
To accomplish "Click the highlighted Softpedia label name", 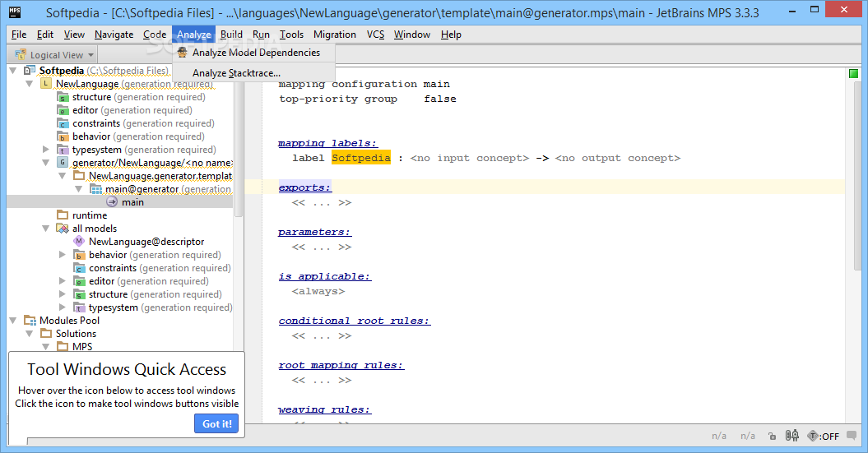I will click(x=361, y=158).
